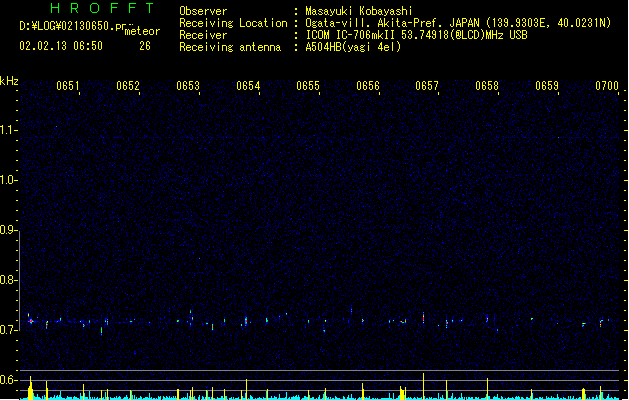The width and height of the screenshot is (629, 400).
Task: Click the Receiver field label
Action: (203, 35)
